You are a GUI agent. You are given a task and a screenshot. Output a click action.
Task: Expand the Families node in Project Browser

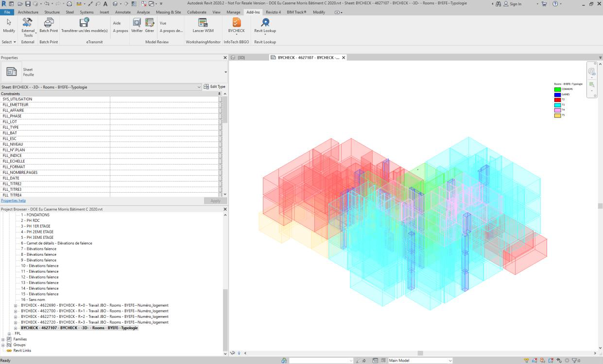(x=3, y=339)
